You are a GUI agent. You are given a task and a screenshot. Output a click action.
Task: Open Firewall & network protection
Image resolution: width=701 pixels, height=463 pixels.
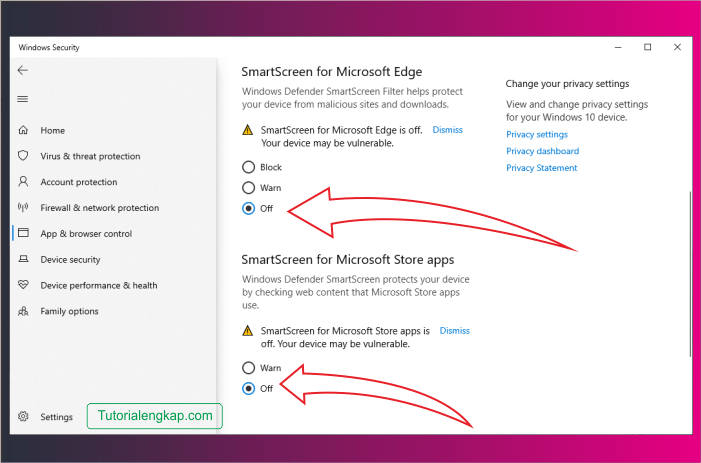pos(100,208)
